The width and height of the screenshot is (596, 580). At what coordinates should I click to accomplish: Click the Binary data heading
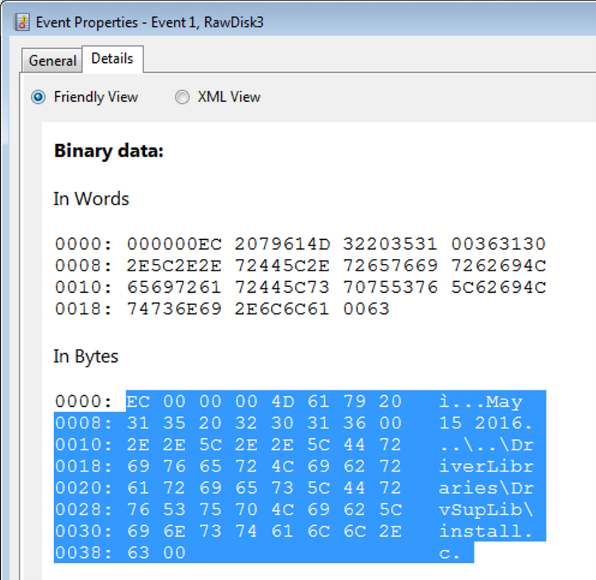pyautogui.click(x=109, y=151)
